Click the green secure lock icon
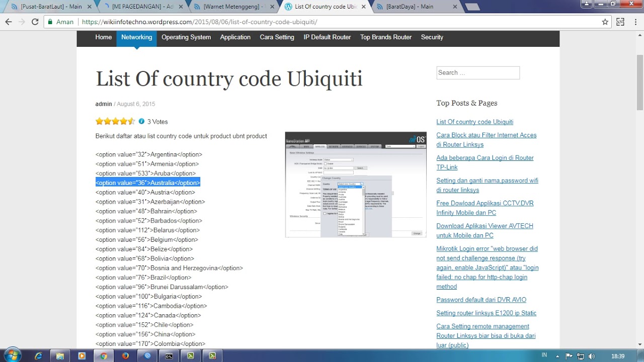This screenshot has width=644, height=362. point(50,22)
